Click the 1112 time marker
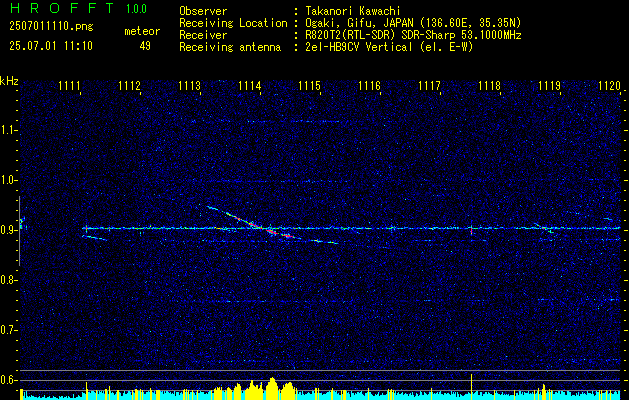 (129, 86)
